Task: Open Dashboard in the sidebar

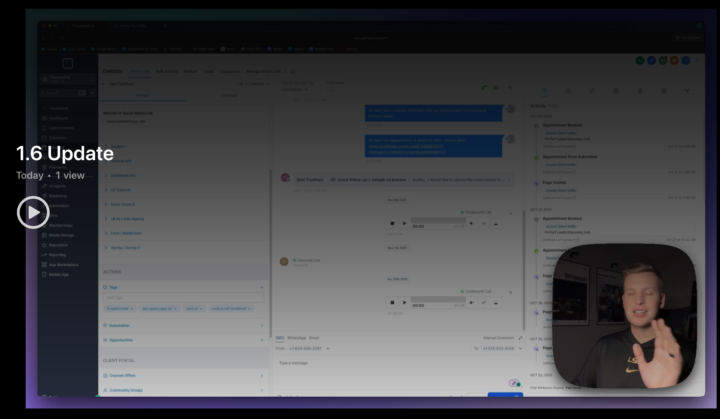Action: [58, 118]
